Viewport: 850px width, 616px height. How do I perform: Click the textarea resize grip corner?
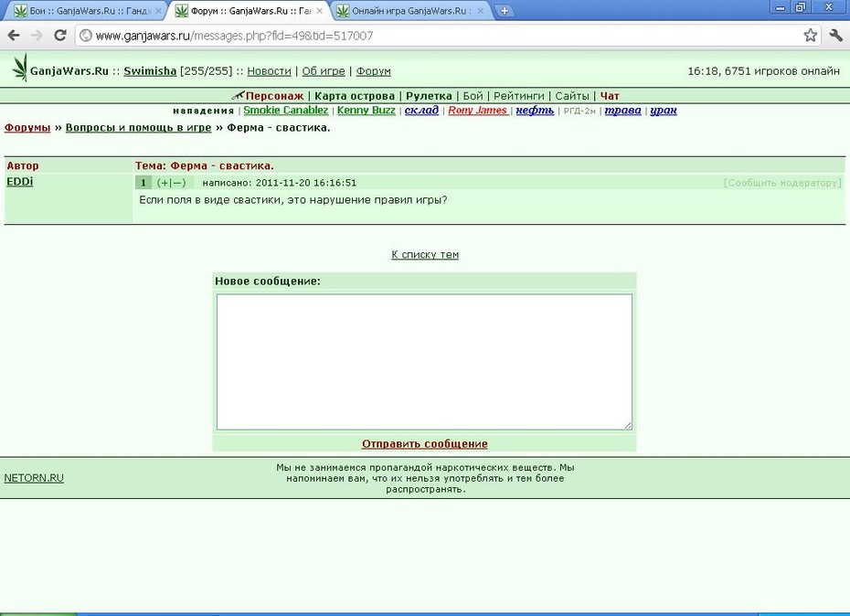pyautogui.click(x=628, y=426)
